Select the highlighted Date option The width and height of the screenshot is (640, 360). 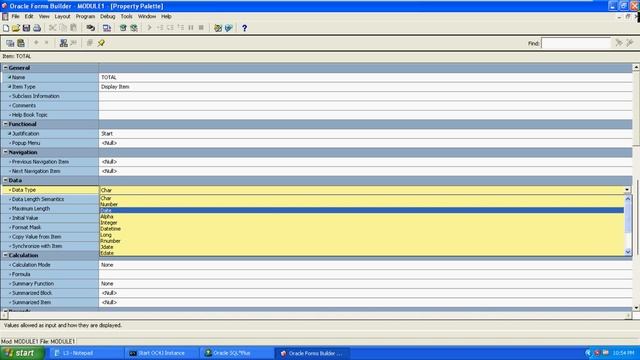[362, 210]
